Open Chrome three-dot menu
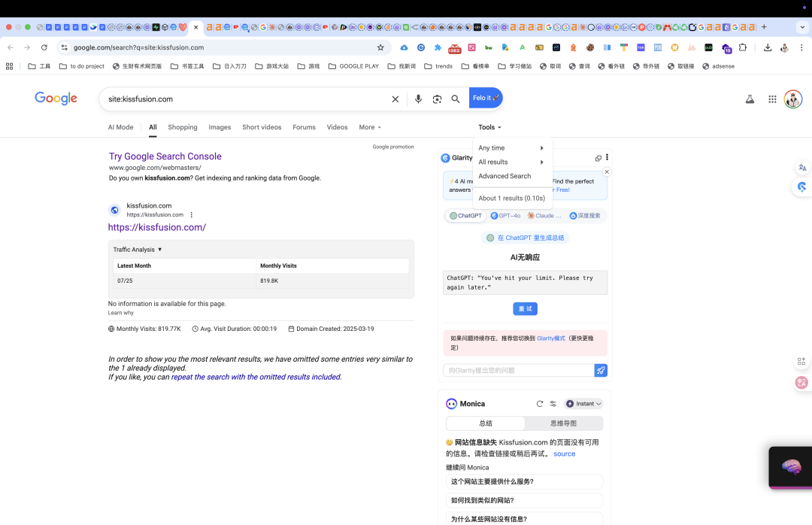This screenshot has width=812, height=525. tap(801, 47)
